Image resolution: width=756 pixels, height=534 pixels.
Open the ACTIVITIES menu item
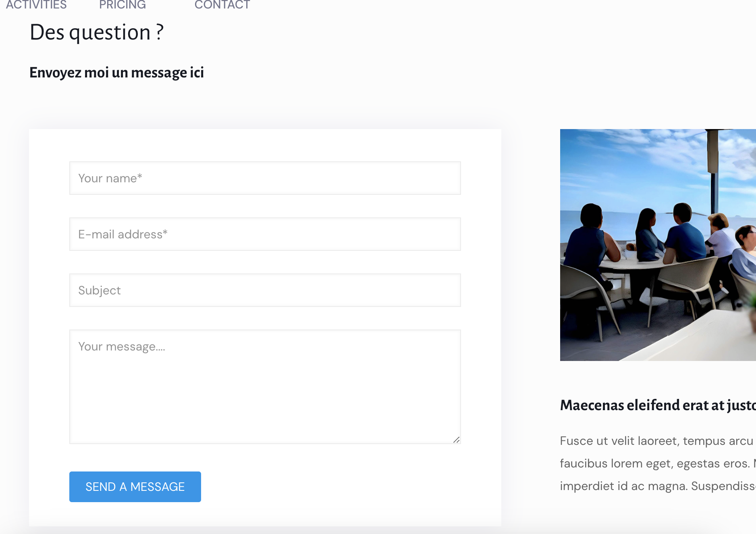pos(36,5)
